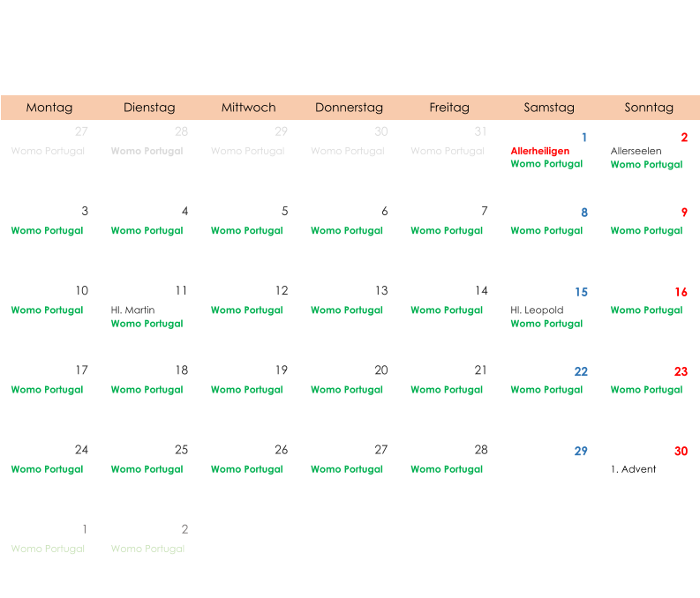
Task: Select the Dienstag column header
Action: 149,108
